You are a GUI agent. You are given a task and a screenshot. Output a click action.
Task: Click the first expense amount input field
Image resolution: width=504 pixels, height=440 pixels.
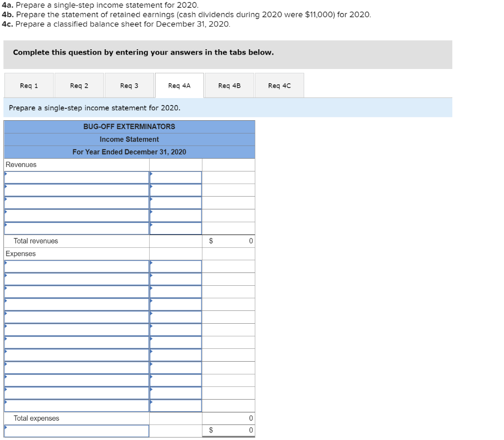click(176, 266)
